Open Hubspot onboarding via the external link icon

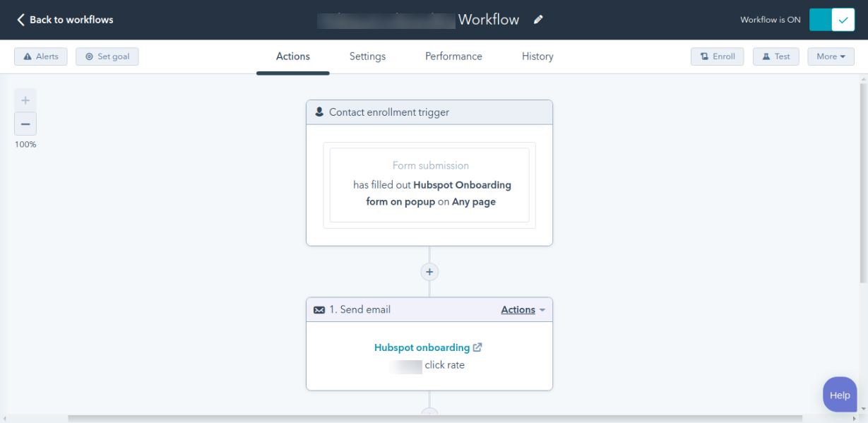477,347
